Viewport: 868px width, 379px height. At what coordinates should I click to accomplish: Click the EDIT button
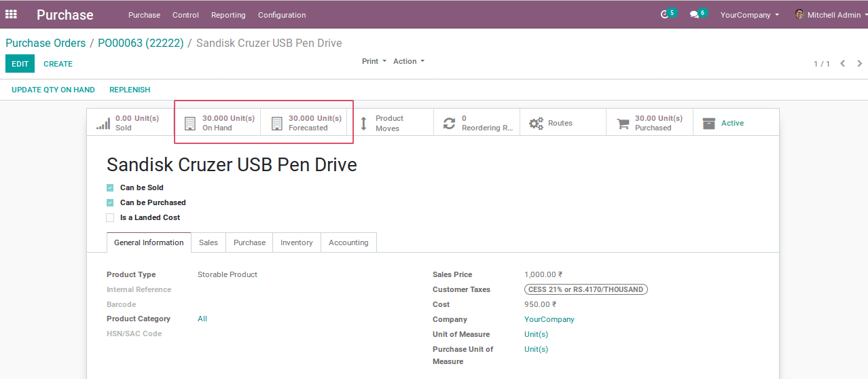tap(20, 64)
